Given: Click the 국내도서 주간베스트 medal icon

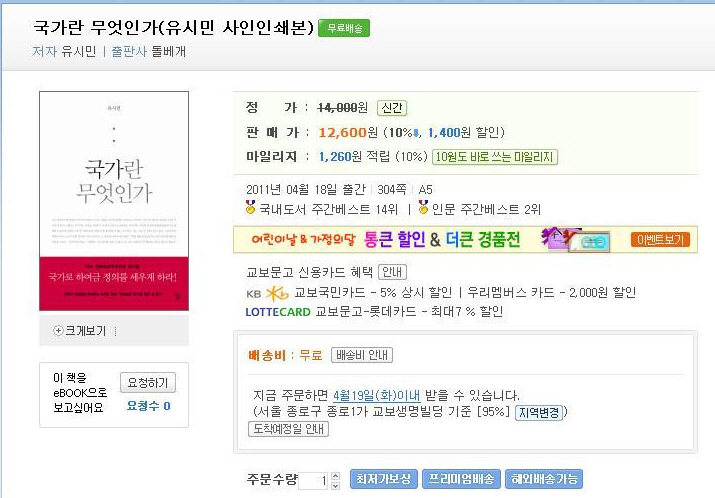Looking at the screenshot, I should [250, 208].
